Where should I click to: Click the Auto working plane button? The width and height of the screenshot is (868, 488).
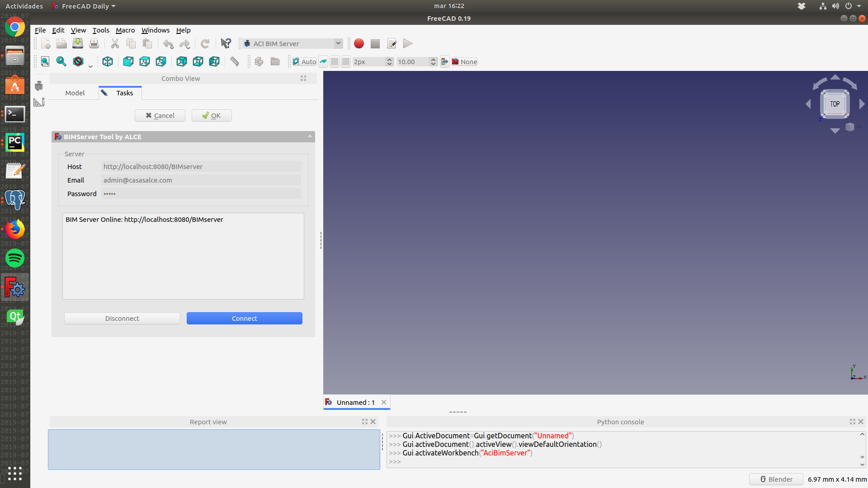coord(305,62)
